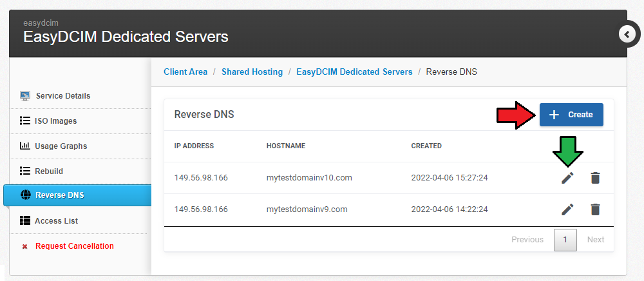Click Request Cancellation link

pos(74,246)
